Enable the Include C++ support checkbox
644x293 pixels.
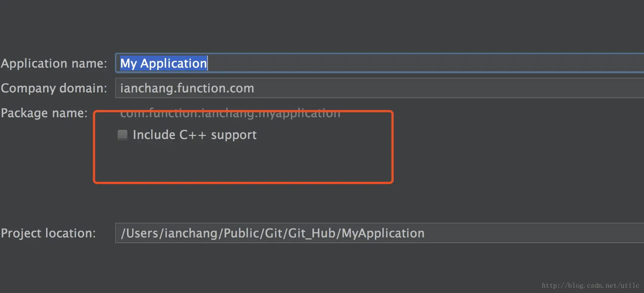tap(122, 134)
